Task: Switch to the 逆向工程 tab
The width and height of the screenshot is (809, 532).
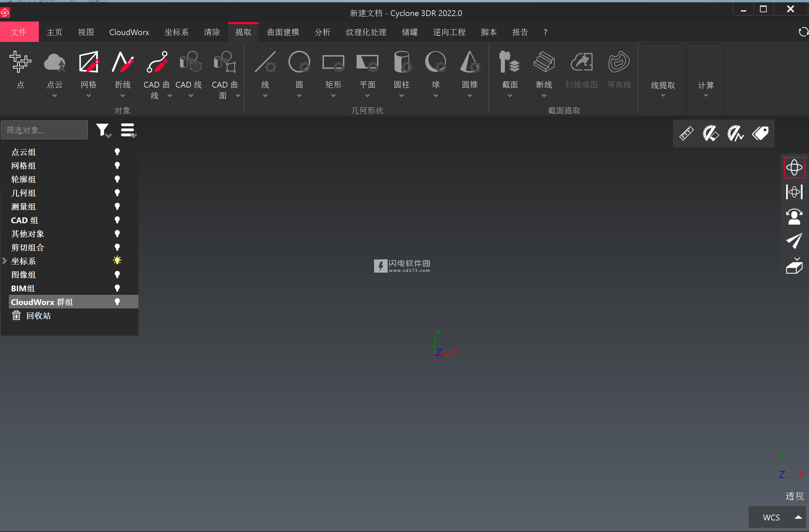Action: [x=449, y=32]
